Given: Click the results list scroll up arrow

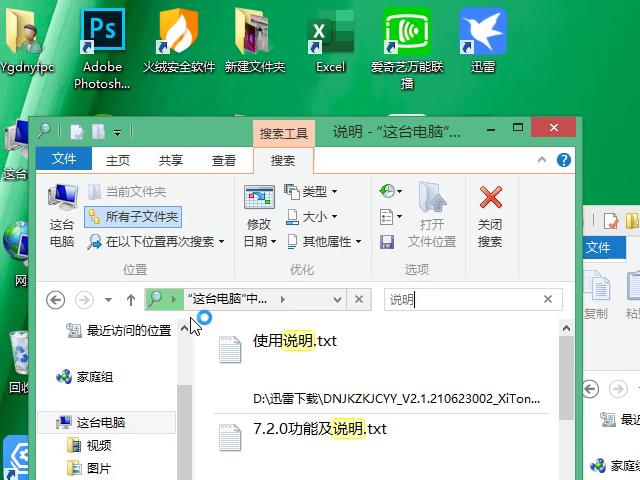Looking at the screenshot, I should (566, 328).
